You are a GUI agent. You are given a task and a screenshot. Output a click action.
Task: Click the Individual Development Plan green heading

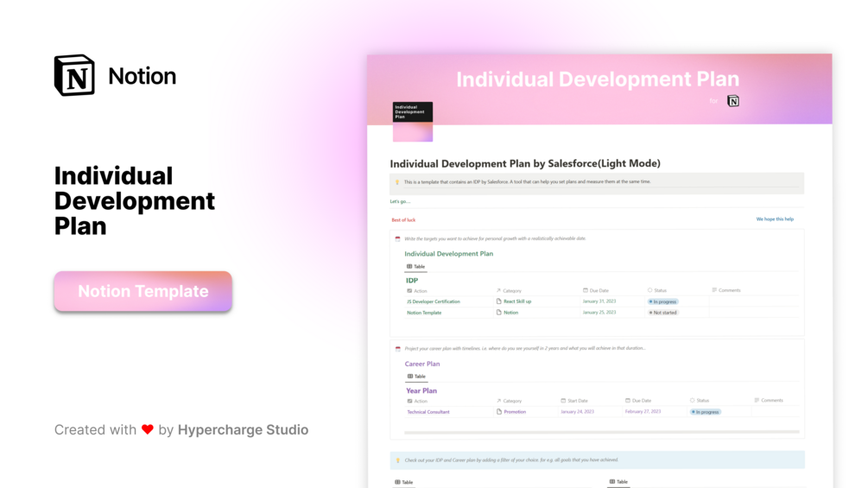(x=448, y=253)
